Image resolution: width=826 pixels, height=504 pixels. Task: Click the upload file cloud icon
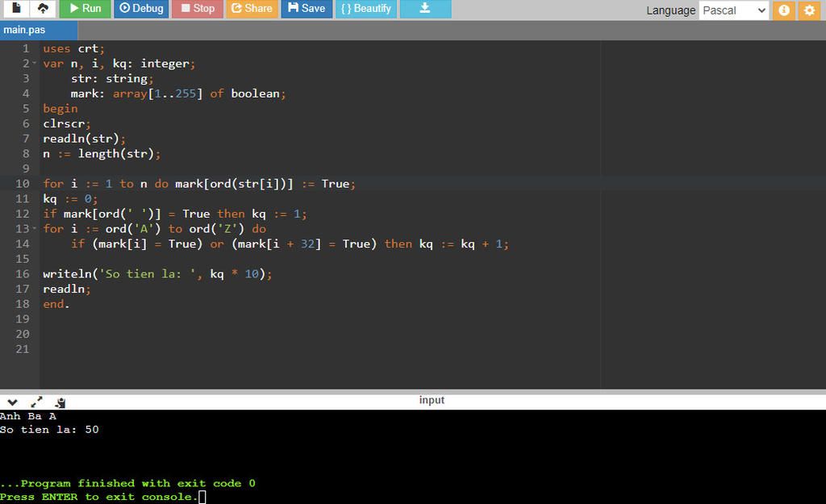pos(43,8)
